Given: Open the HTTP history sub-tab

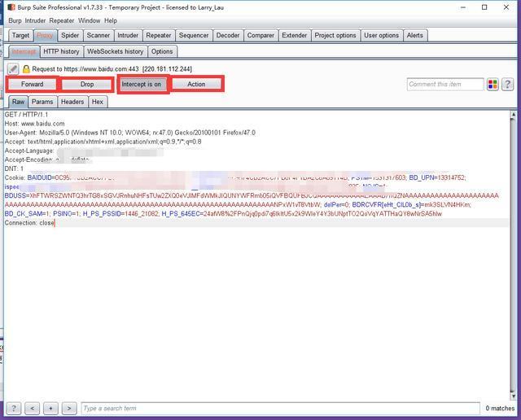Looking at the screenshot, I should pos(62,51).
